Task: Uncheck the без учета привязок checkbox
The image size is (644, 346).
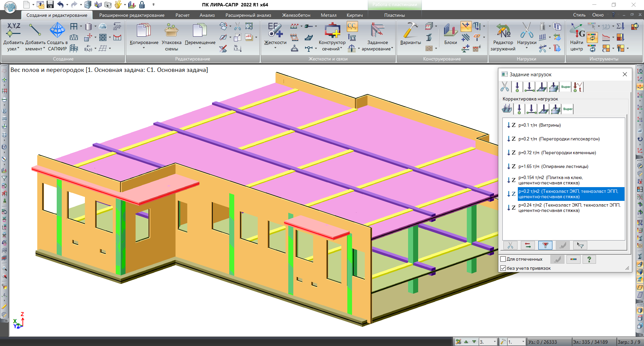Action: coord(503,268)
